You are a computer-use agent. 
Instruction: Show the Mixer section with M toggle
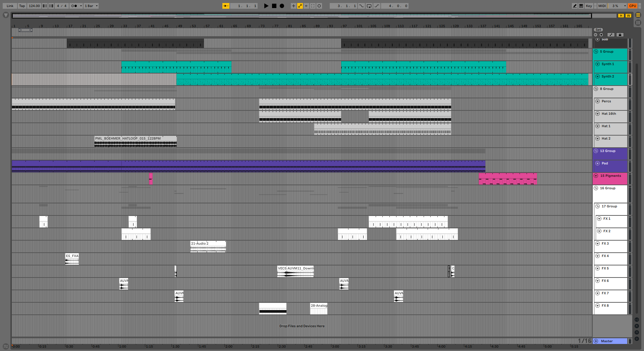point(637,333)
